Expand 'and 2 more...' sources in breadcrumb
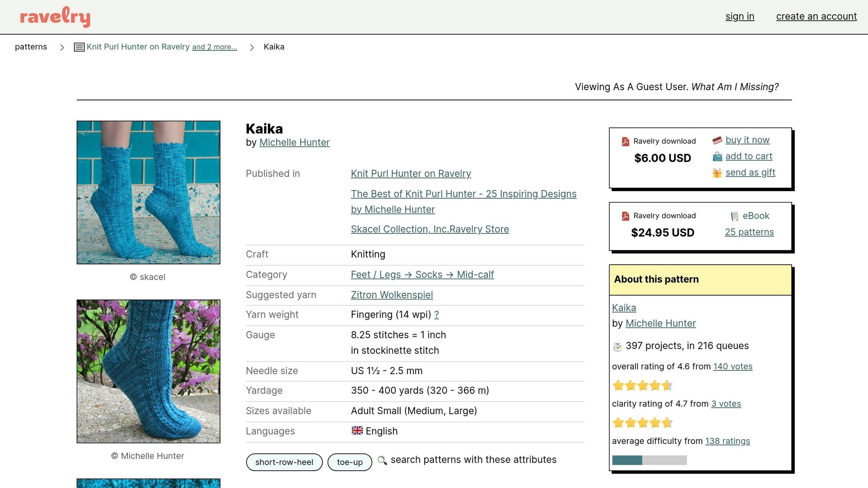Screen dimensions: 868x488 pyautogui.click(x=214, y=47)
